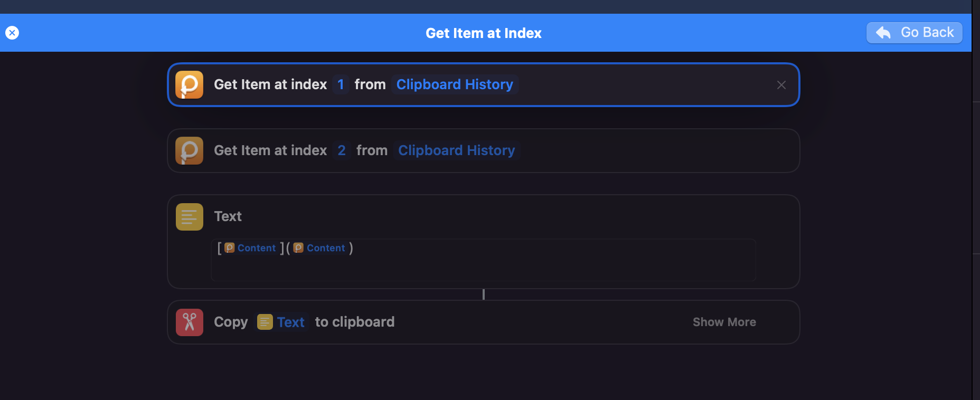Edit index value 2 in second action
Viewport: 980px width, 400px height.
[342, 150]
